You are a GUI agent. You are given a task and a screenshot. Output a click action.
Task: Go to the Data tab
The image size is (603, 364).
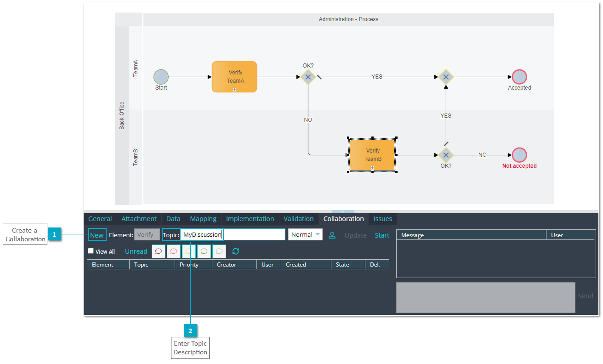point(173,219)
